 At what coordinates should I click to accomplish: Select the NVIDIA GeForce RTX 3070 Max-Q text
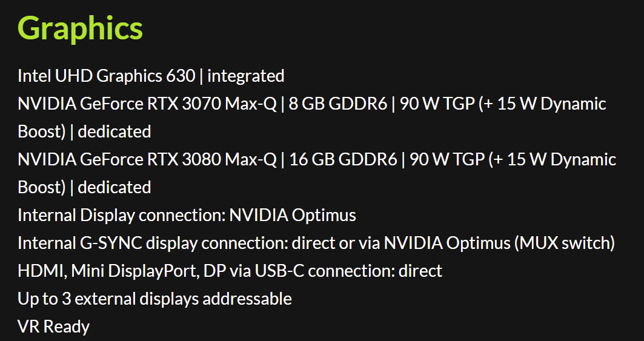(x=147, y=104)
